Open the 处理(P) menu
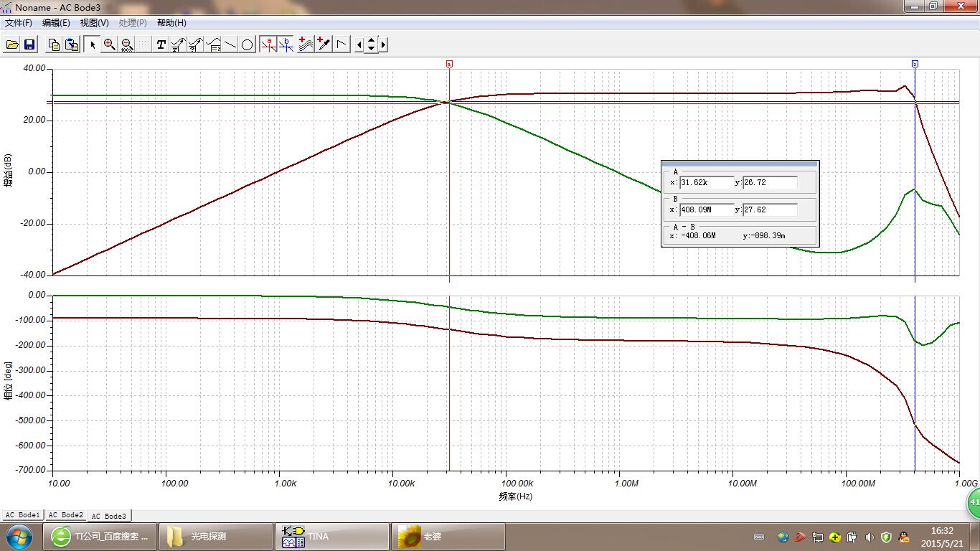The image size is (980, 551). (x=133, y=23)
